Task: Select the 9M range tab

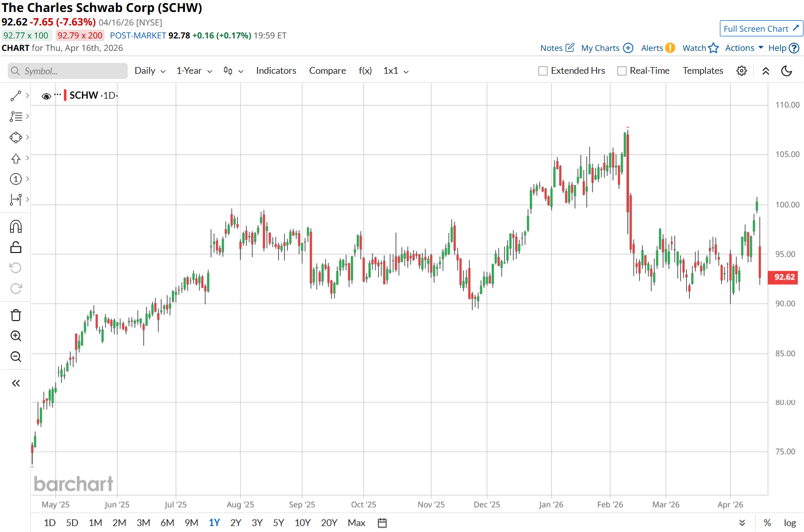Action: (x=191, y=523)
